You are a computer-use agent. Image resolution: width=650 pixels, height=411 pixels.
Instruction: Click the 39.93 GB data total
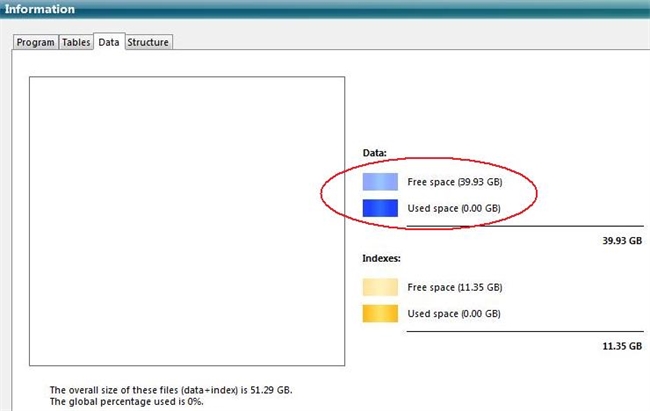click(615, 240)
